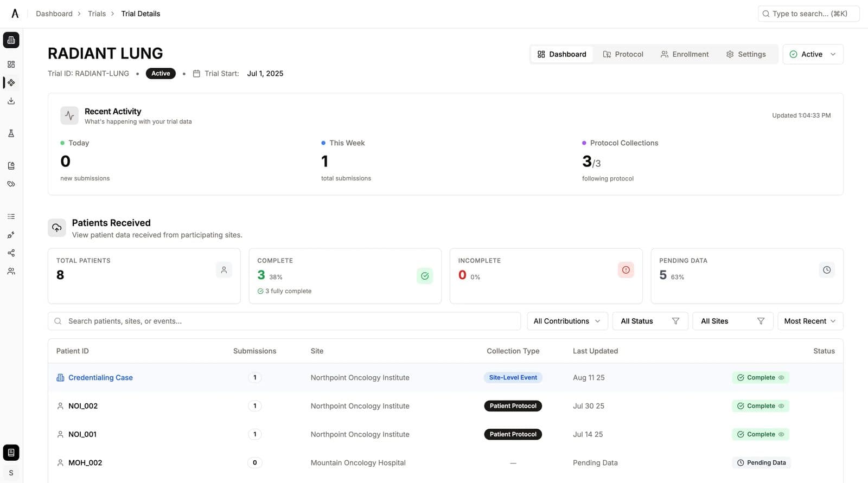The height and width of the screenshot is (483, 868).
Task: Click the black Active badge beside Trial ID
Action: 161,74
